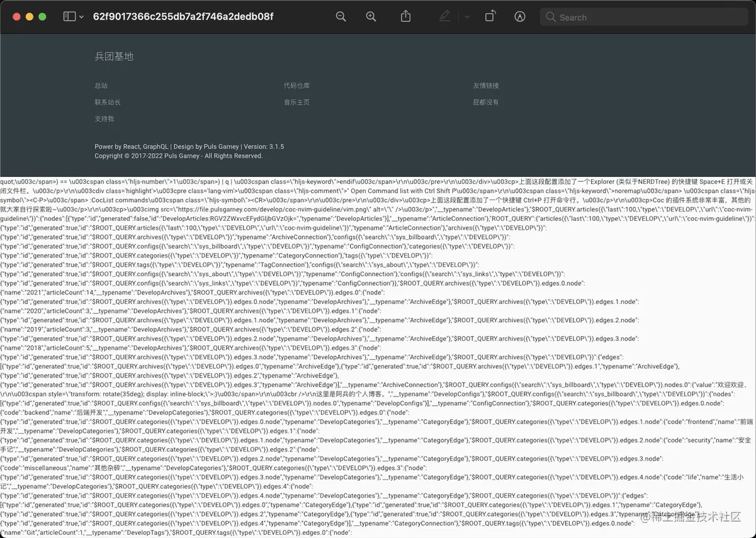Open the 屁都没有 link
Screen dimensions: 756x538
[x=486, y=102]
